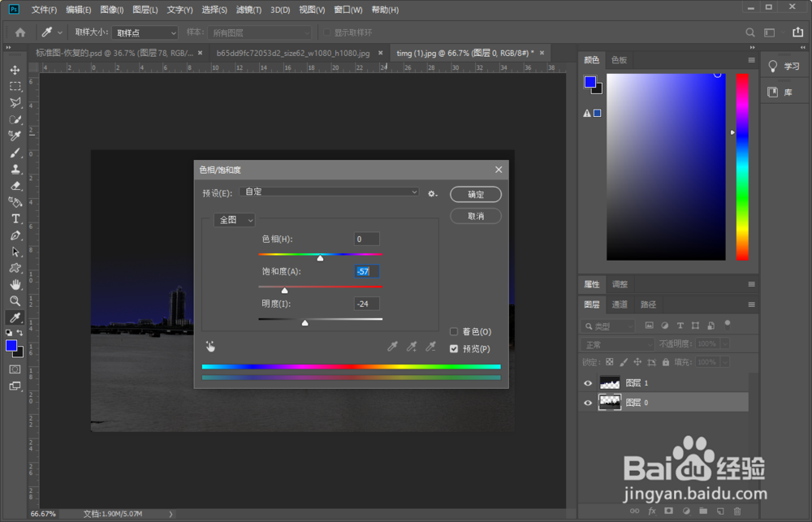812x522 pixels.
Task: Click the Home icon in options bar
Action: (x=20, y=32)
